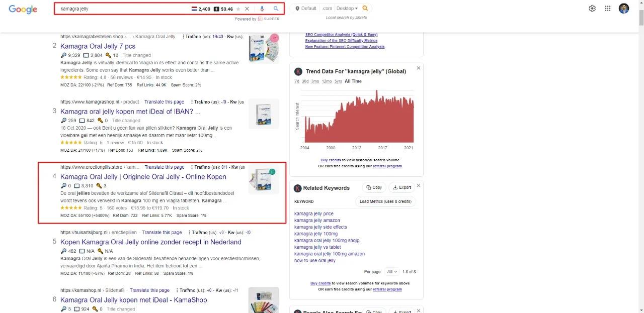Click Load Metrics (uses 8 credits) button
This screenshot has width=644, height=313.
[385, 201]
